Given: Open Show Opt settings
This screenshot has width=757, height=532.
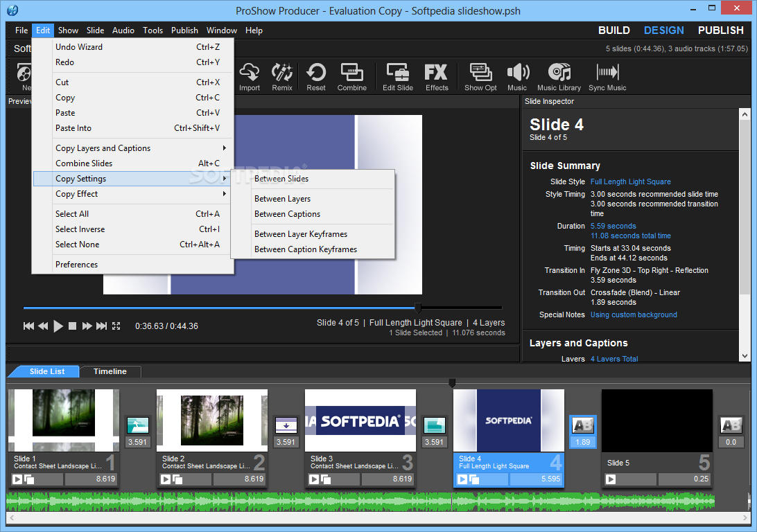Looking at the screenshot, I should [480, 77].
